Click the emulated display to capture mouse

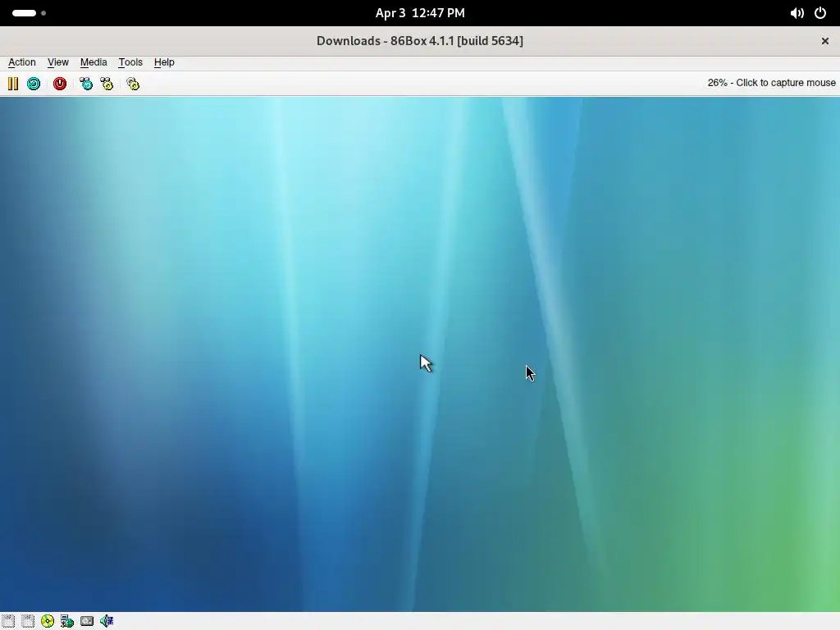[x=420, y=354]
